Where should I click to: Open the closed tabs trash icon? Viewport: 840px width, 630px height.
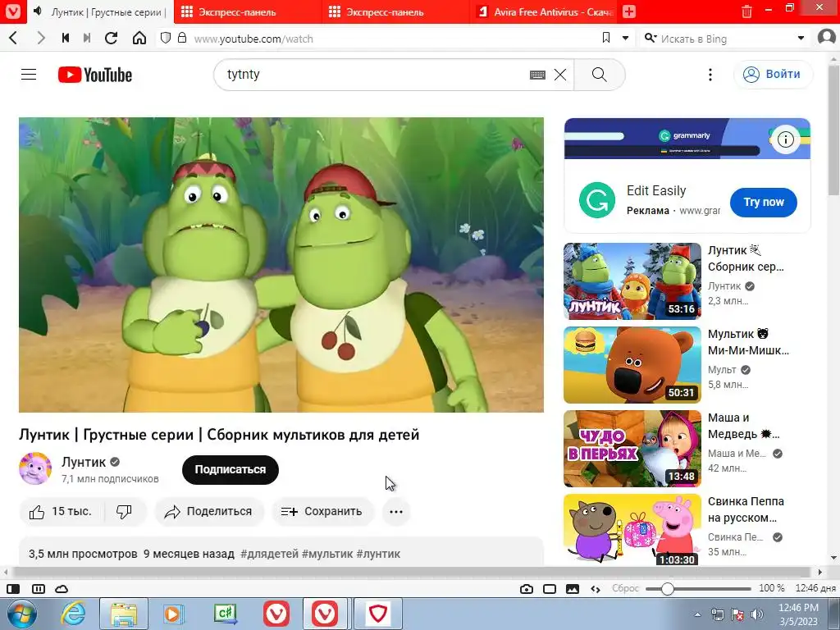pos(746,11)
